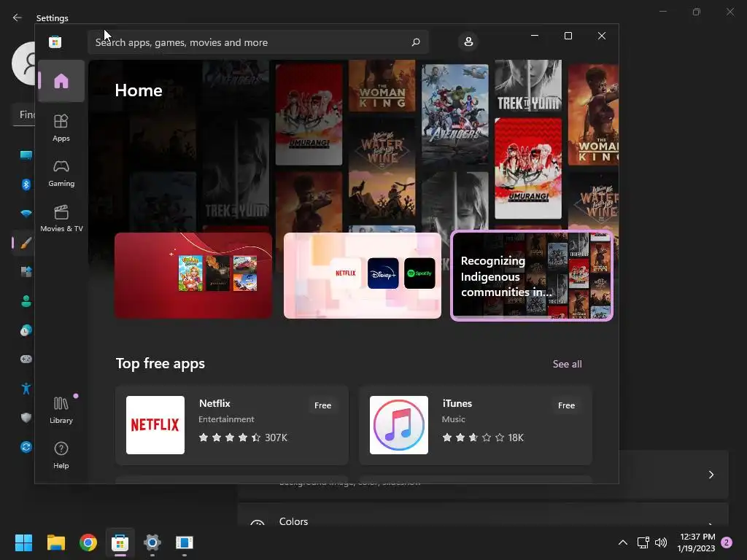Open the Windows Start button
The height and width of the screenshot is (560, 747).
23,542
